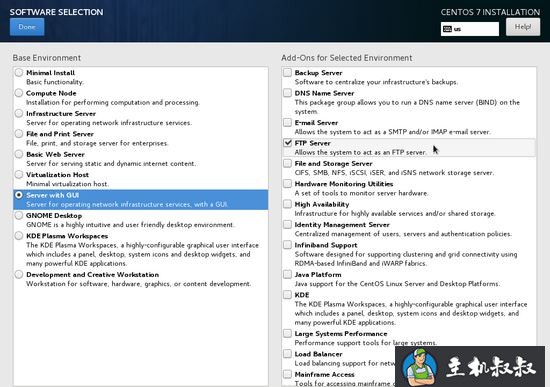Viewport: 550px width, 387px height.
Task: Choose Infrastructure Server radio button
Action: (x=19, y=113)
